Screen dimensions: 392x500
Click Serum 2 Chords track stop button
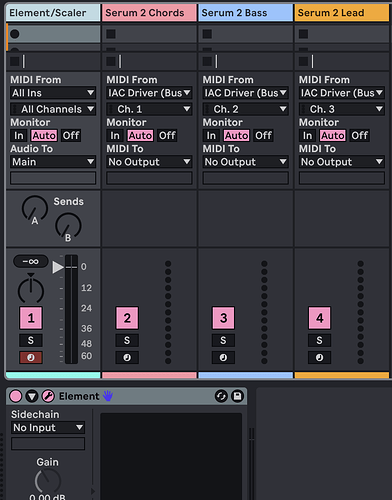pos(111,61)
